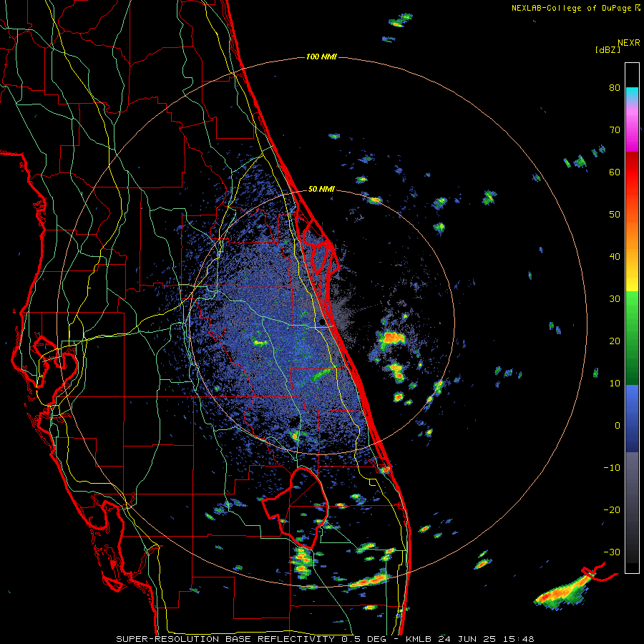Select the 30 value on the dBZ scale
The image size is (644, 644).
[x=615, y=299]
